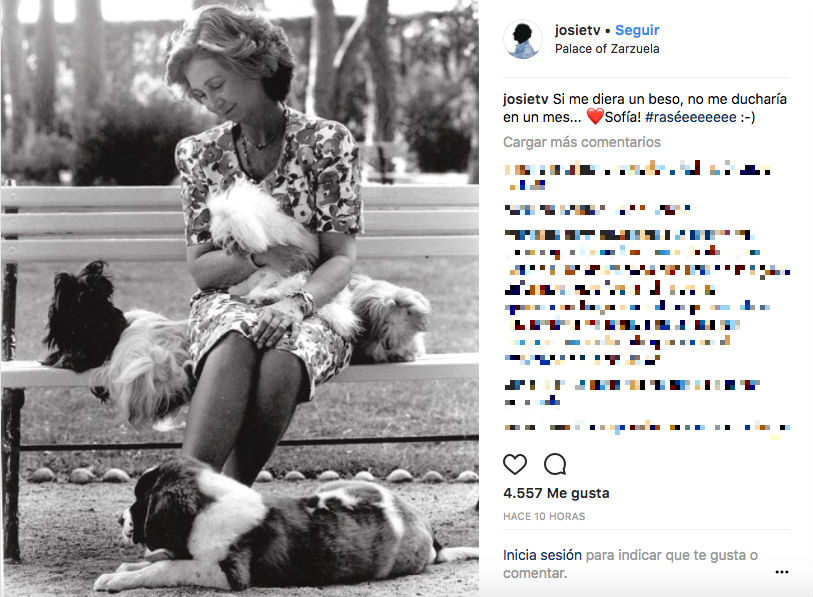Click the Seguir follow button
813x597 pixels.
click(x=637, y=30)
